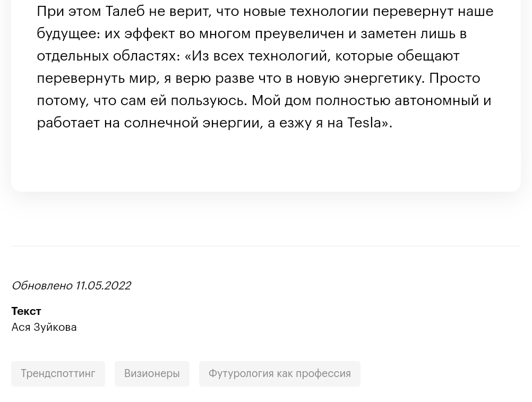Click the name Талеб in the first line
Viewport: 532px width, 402px height.
tap(125, 12)
